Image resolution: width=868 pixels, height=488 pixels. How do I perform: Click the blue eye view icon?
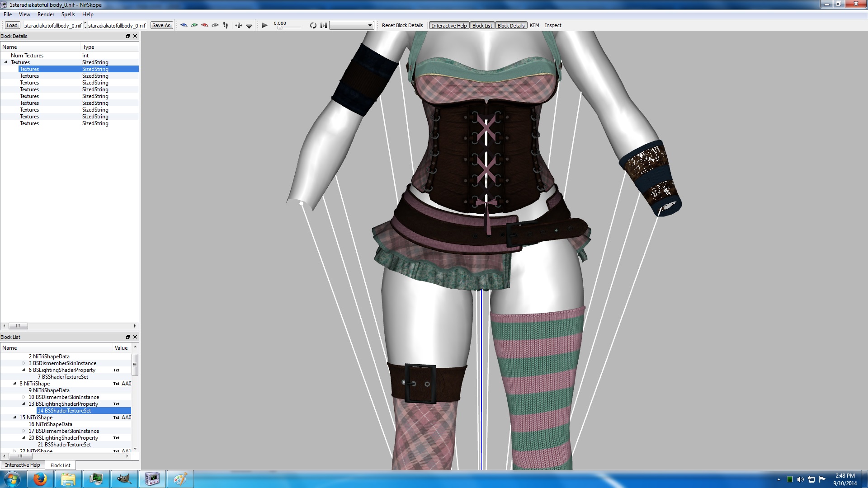[x=184, y=25]
